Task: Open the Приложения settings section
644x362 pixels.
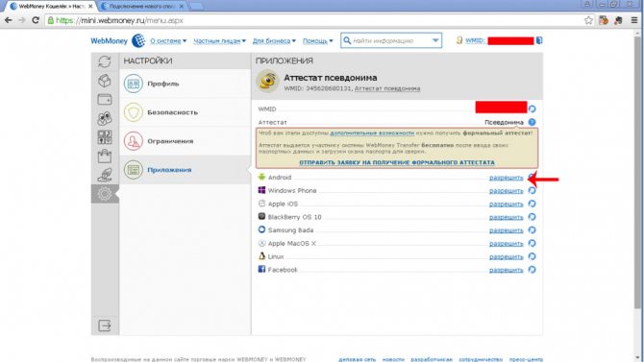Action: click(186, 170)
